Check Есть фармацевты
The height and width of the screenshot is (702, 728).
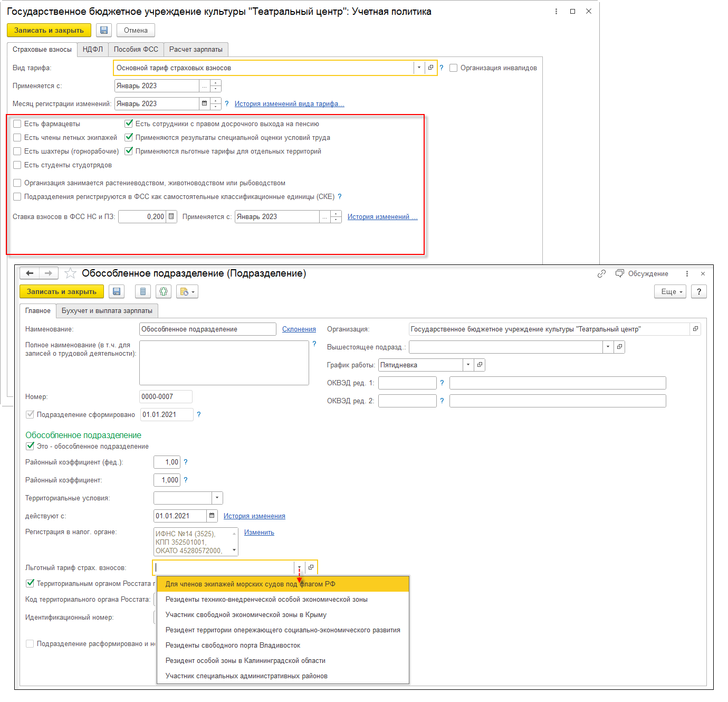point(17,124)
